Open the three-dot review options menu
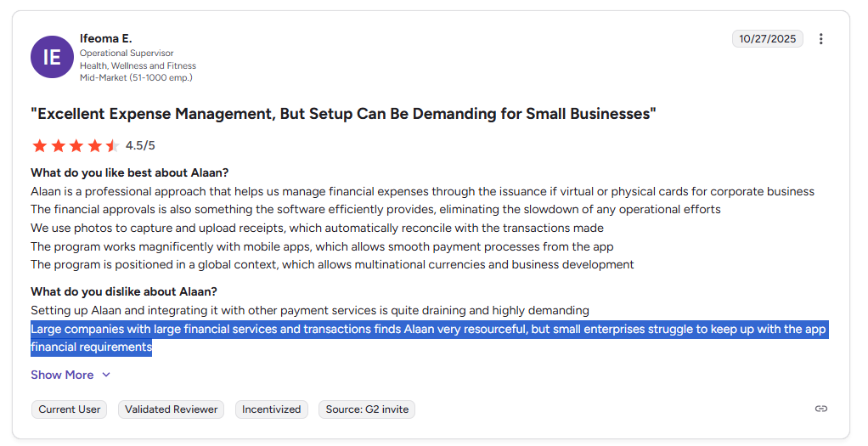The height and width of the screenshot is (446, 868). tap(821, 39)
